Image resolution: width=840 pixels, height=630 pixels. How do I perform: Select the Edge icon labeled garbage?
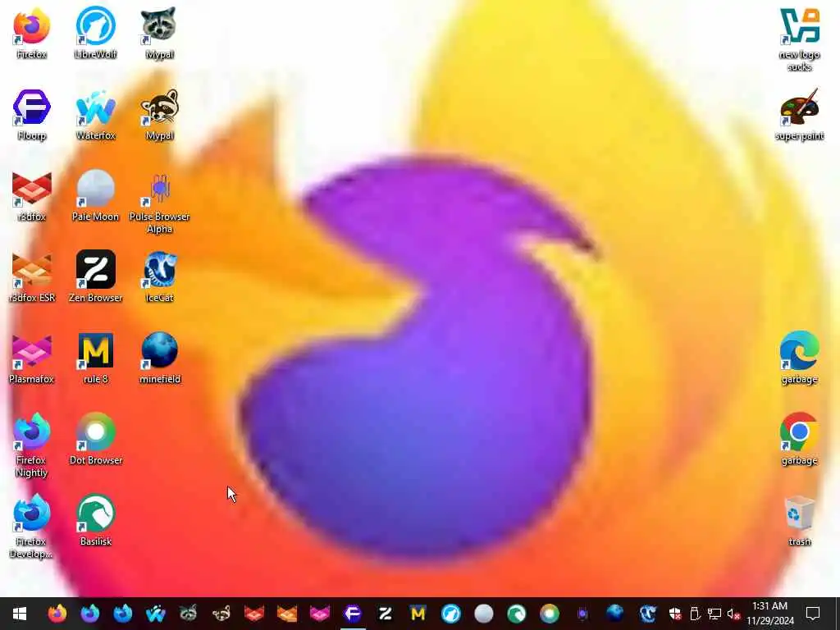point(799,358)
